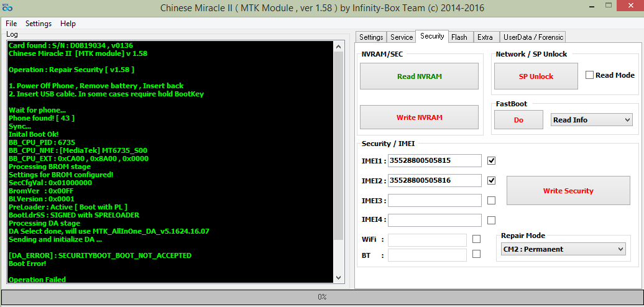Click the 'Settings for BROM configured!' log line
The height and width of the screenshot is (307, 644).
click(x=61, y=175)
